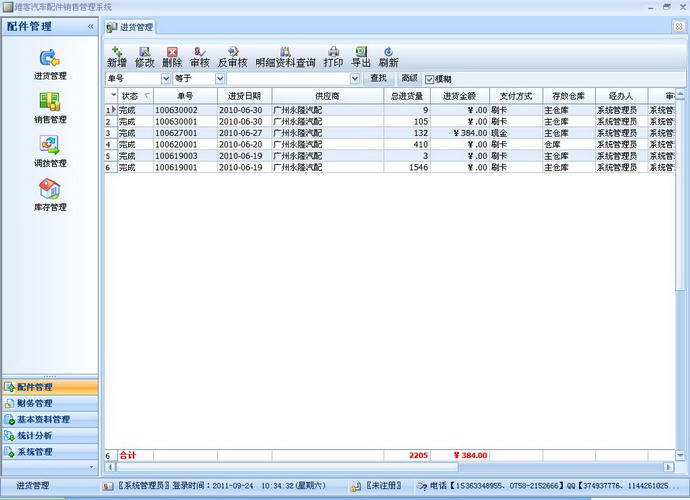The width and height of the screenshot is (690, 500).
Task: Select order row 100630001
Action: pos(389,121)
